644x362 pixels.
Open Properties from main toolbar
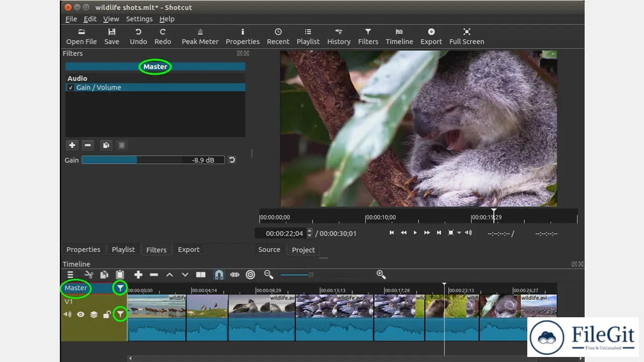coord(243,37)
